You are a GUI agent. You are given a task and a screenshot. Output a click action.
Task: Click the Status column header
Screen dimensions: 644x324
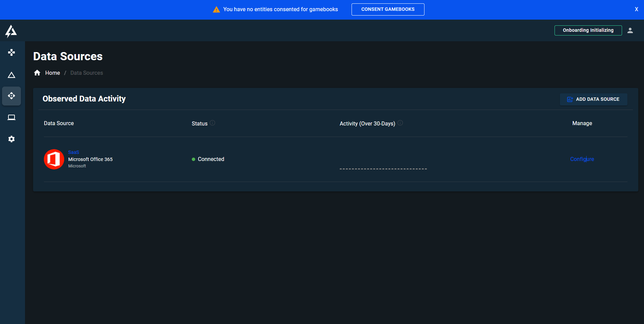click(x=199, y=124)
